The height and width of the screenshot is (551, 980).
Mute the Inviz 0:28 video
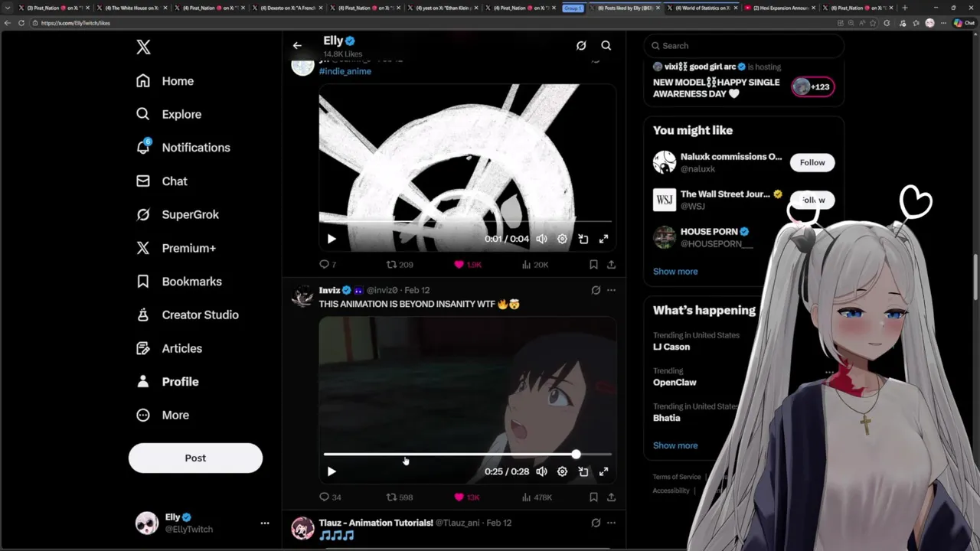(541, 471)
